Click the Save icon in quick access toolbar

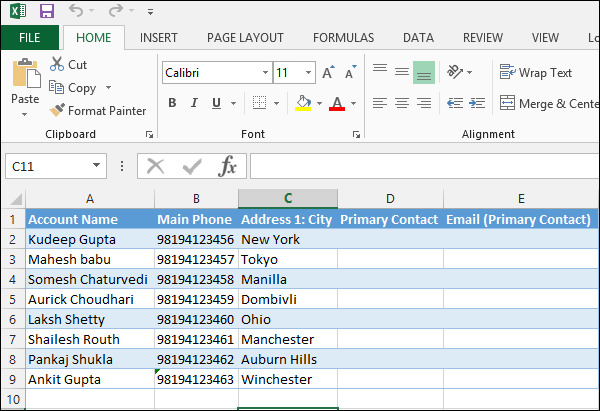(46, 11)
